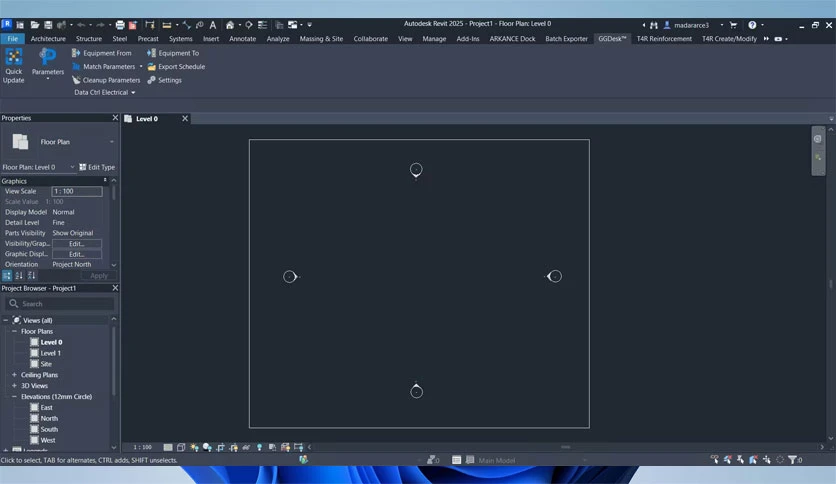836x484 pixels.
Task: Select the top elevation marker in the canvas
Action: coord(416,170)
